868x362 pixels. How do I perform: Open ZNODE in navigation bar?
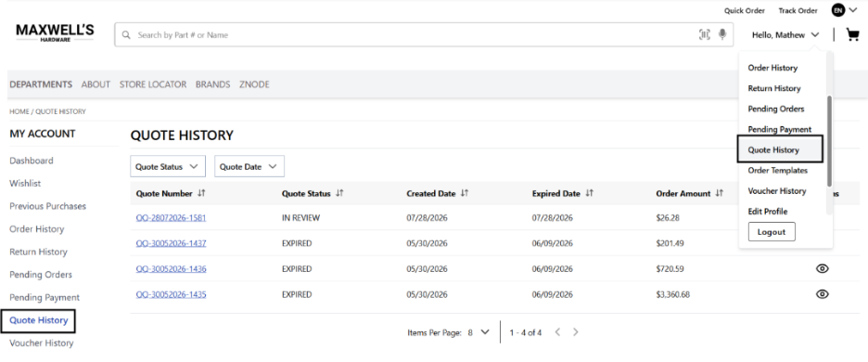coord(254,84)
